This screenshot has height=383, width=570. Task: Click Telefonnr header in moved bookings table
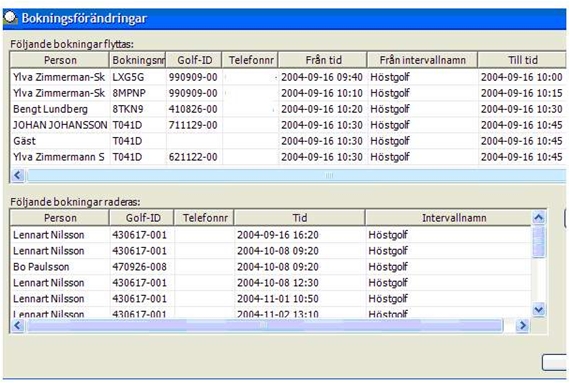pos(250,60)
